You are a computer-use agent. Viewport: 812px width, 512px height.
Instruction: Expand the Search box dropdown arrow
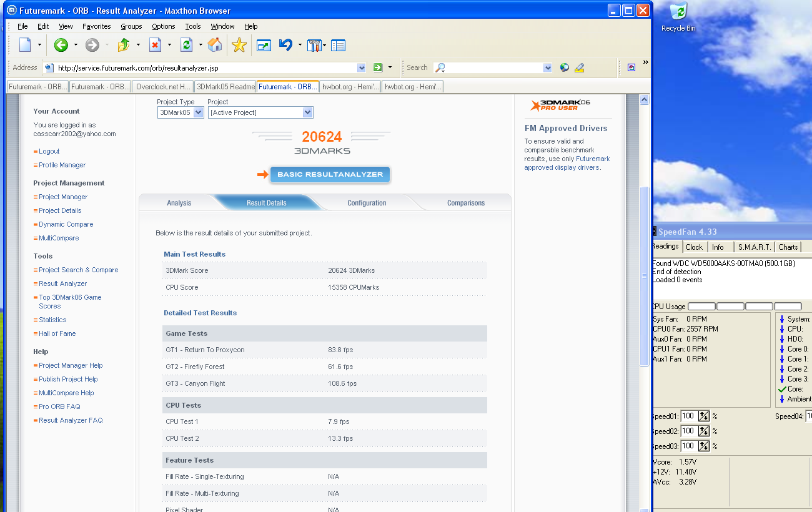[548, 67]
